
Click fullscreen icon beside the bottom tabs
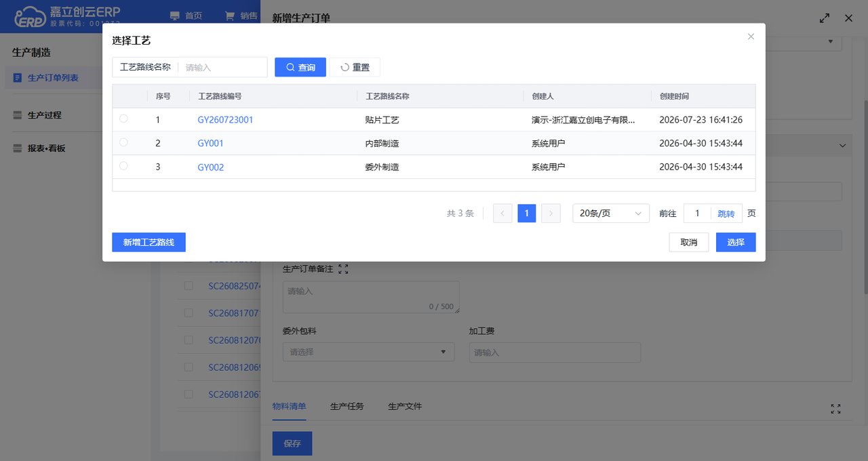[835, 409]
